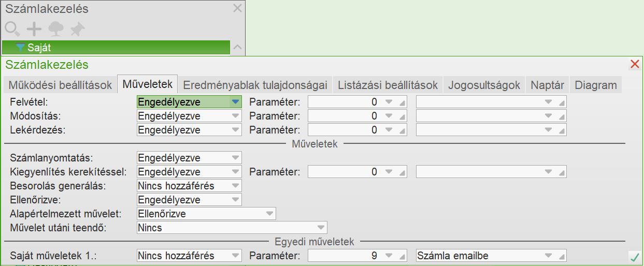Open the Jogosultságok tab
This screenshot has width=644, height=266.
coord(484,85)
